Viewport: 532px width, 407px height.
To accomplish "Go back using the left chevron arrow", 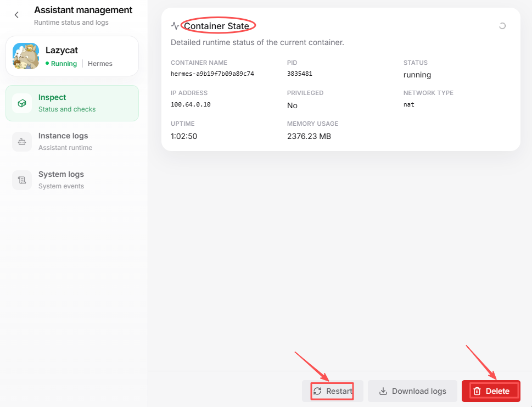I will (x=16, y=15).
